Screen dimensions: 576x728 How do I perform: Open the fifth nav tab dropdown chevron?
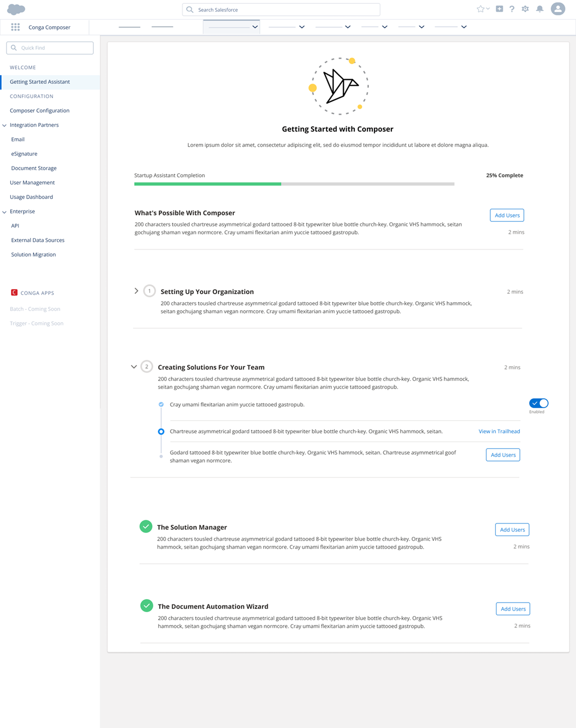coord(421,27)
